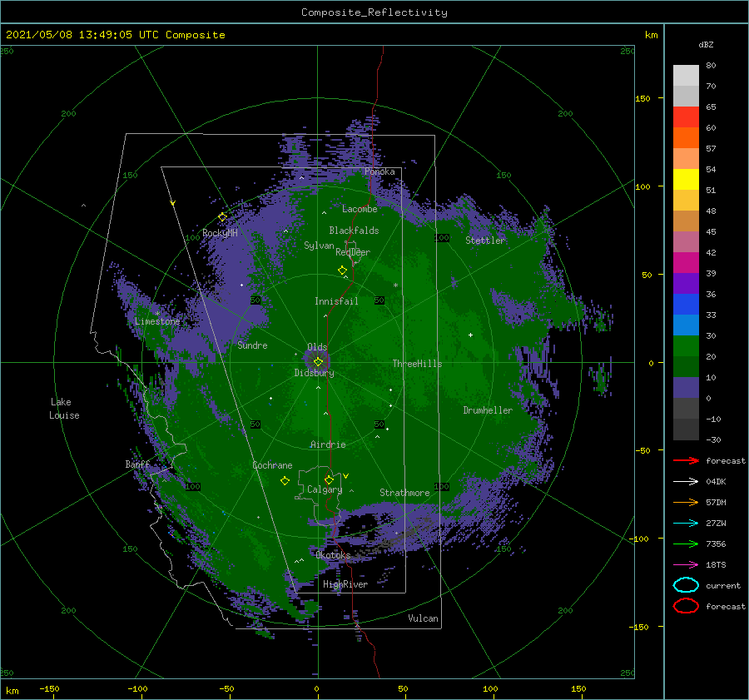Click the Limestone label
Image resolution: width=749 pixels, height=700 pixels.
pos(157,321)
